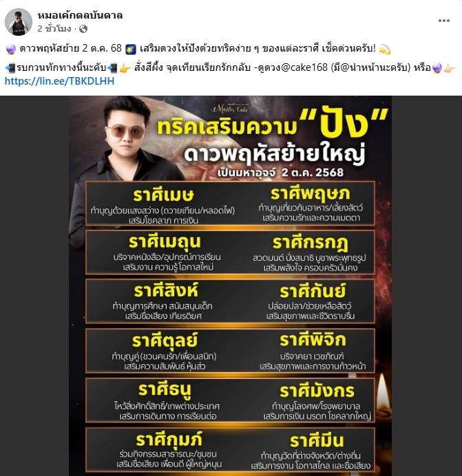Click the dizzy star emoji after เช็คด่วนครับ
Viewport: 462px width, 476px height.
pos(385,49)
